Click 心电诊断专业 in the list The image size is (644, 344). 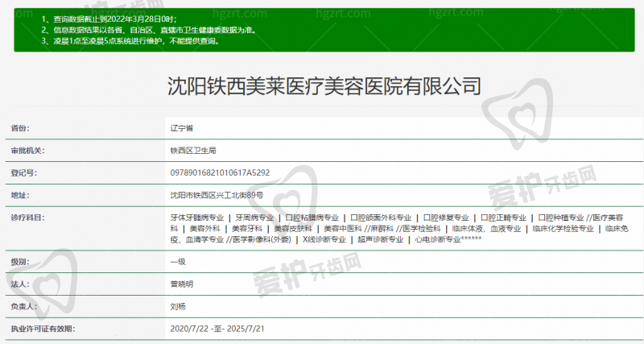[438, 239]
